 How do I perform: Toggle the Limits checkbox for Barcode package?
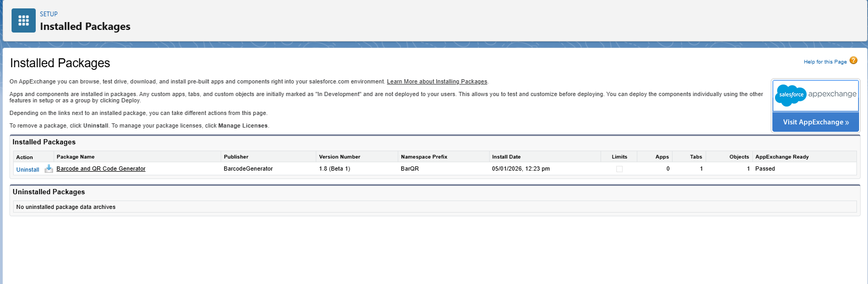tap(619, 169)
